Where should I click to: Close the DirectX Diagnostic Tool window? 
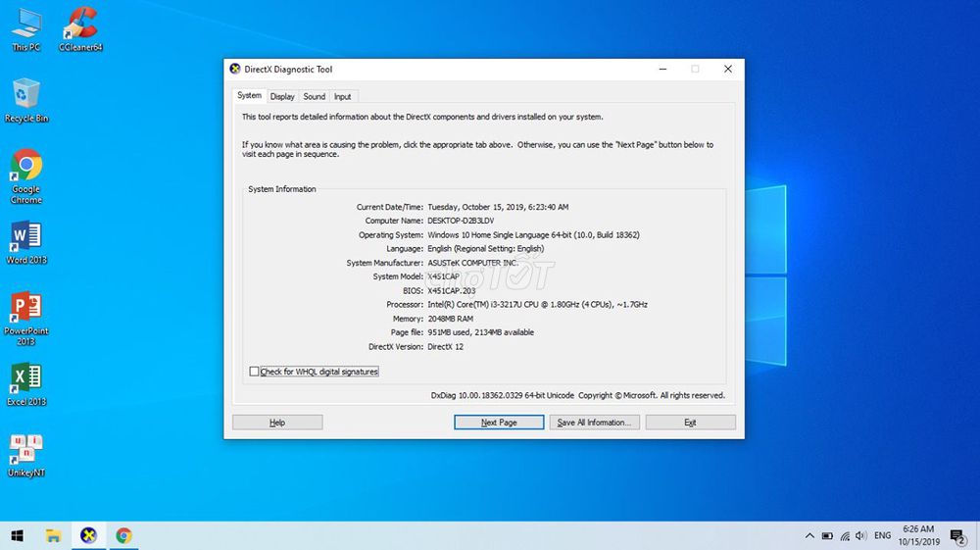[727, 69]
